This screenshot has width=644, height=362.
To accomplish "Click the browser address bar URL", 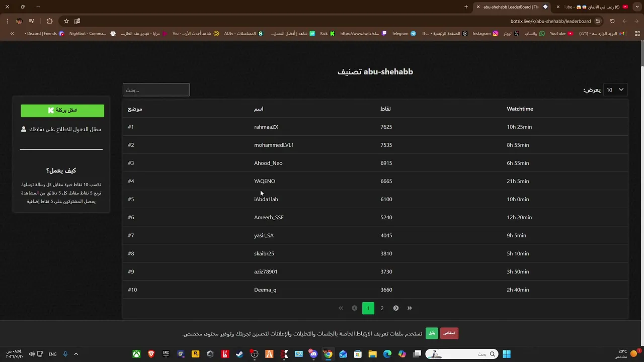I will [550, 21].
